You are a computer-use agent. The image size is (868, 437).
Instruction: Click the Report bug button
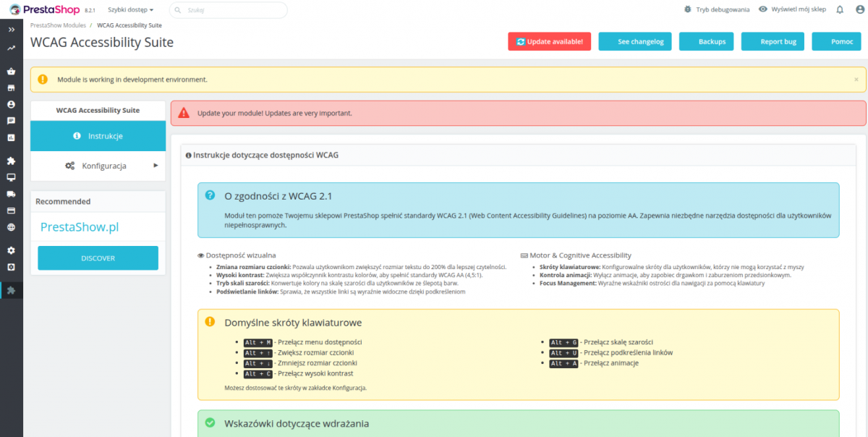point(773,41)
